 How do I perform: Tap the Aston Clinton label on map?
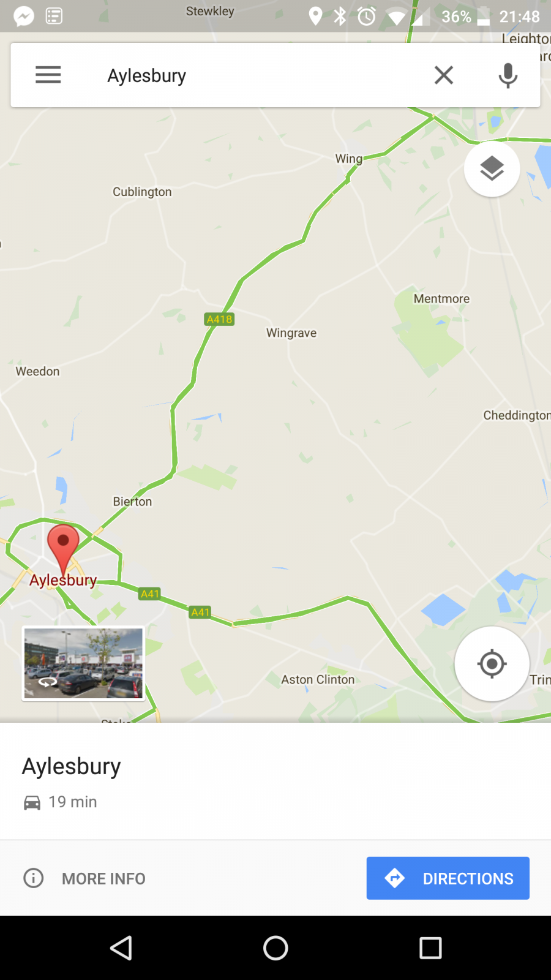(x=318, y=680)
